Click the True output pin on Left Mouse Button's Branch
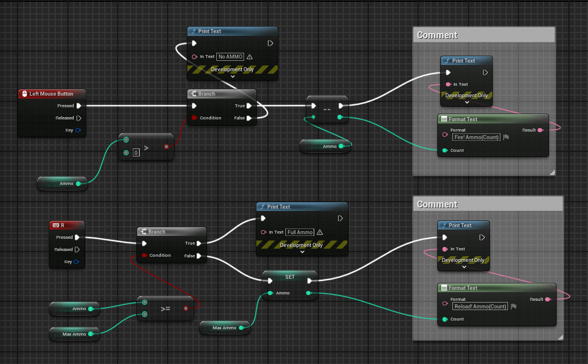This screenshot has width=588, height=364. [x=249, y=106]
